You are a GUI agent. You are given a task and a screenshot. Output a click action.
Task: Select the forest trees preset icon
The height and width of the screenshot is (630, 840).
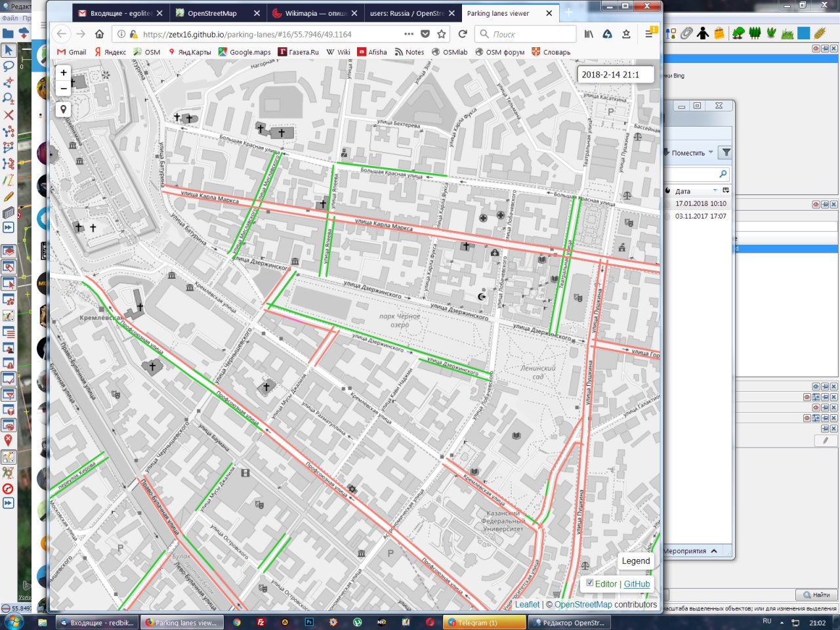pyautogui.click(x=755, y=33)
